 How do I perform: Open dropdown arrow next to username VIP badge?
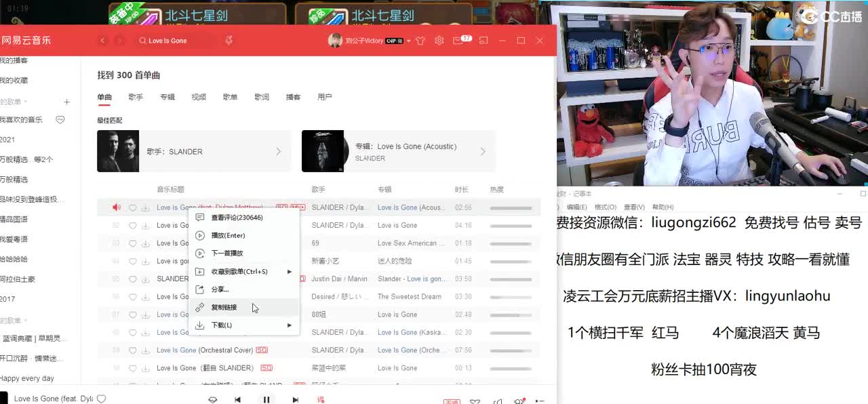tap(410, 41)
